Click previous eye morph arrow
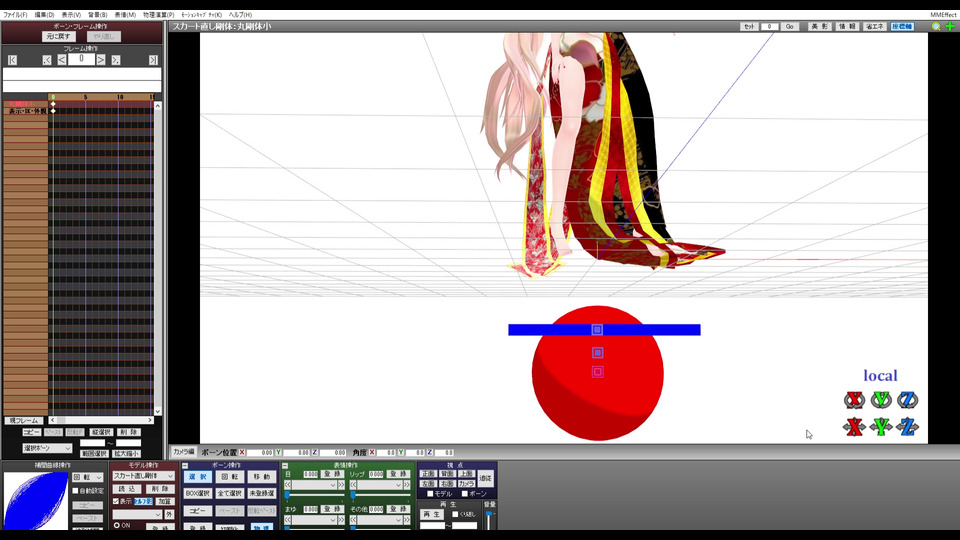 pyautogui.click(x=288, y=485)
